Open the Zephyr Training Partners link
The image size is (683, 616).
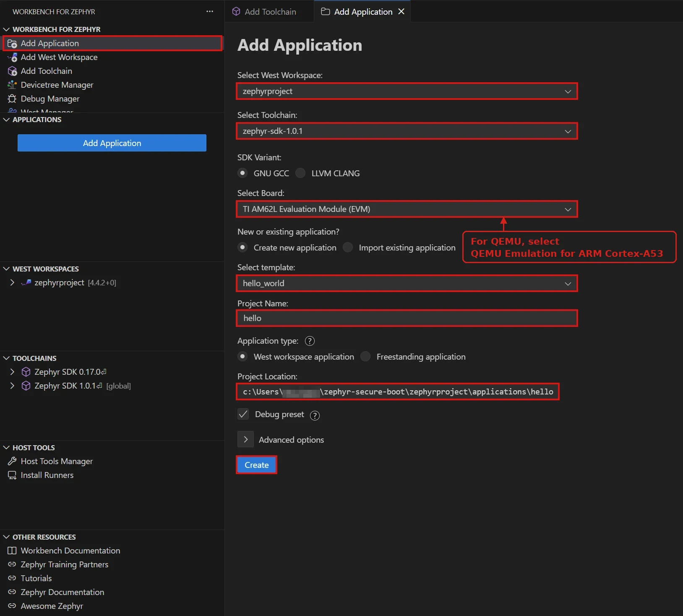click(x=65, y=565)
